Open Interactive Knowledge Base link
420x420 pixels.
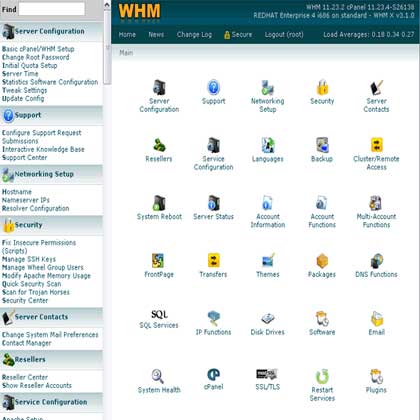tap(43, 149)
